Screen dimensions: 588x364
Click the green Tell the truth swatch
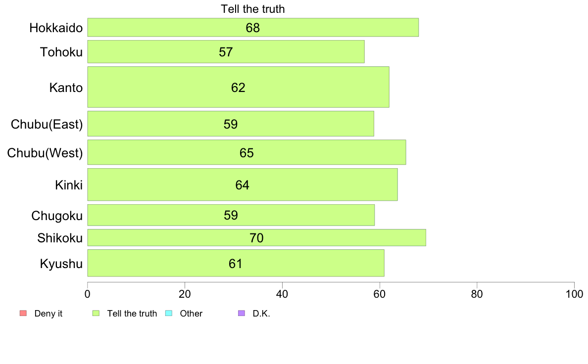tap(96, 313)
